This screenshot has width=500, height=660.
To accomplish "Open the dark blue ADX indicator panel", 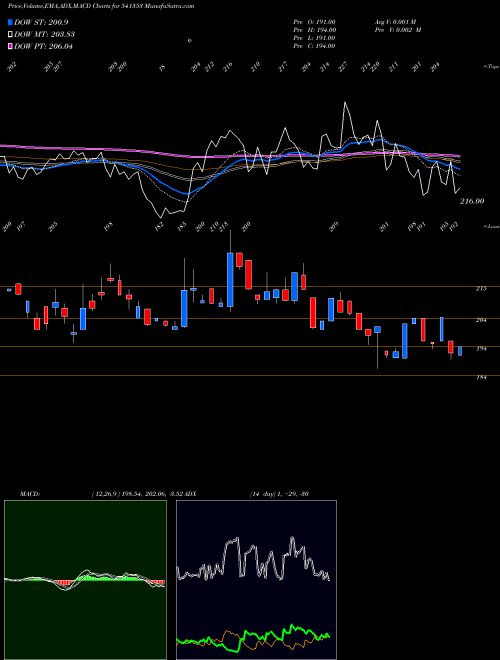I will (256, 580).
